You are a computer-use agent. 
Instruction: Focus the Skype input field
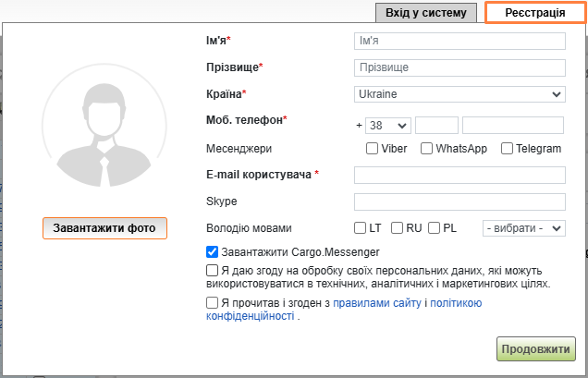(x=459, y=201)
